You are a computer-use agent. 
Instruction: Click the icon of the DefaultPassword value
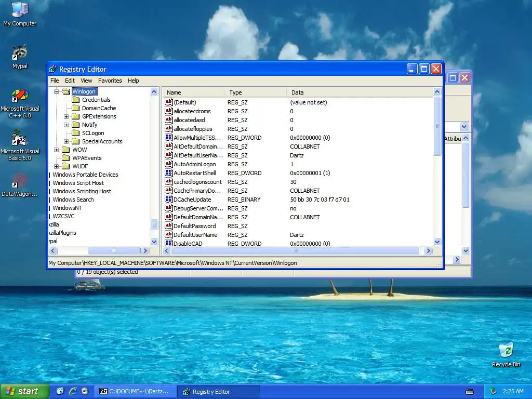169,225
